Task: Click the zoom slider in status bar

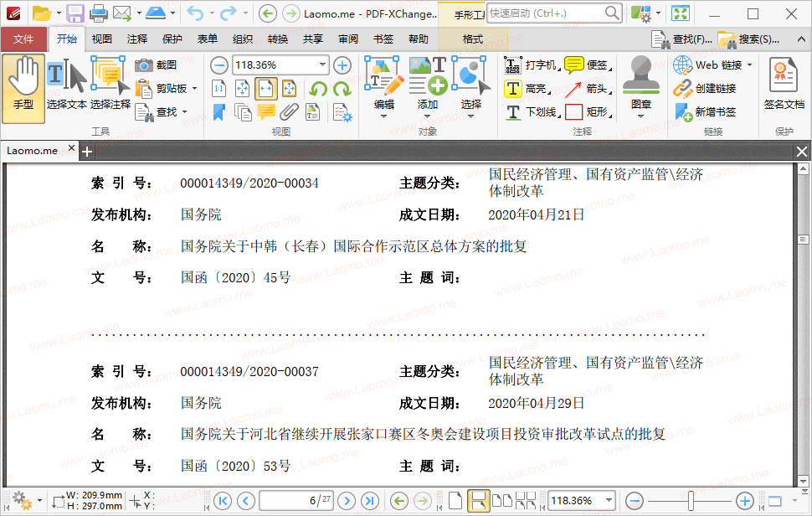Action: pyautogui.click(x=690, y=501)
